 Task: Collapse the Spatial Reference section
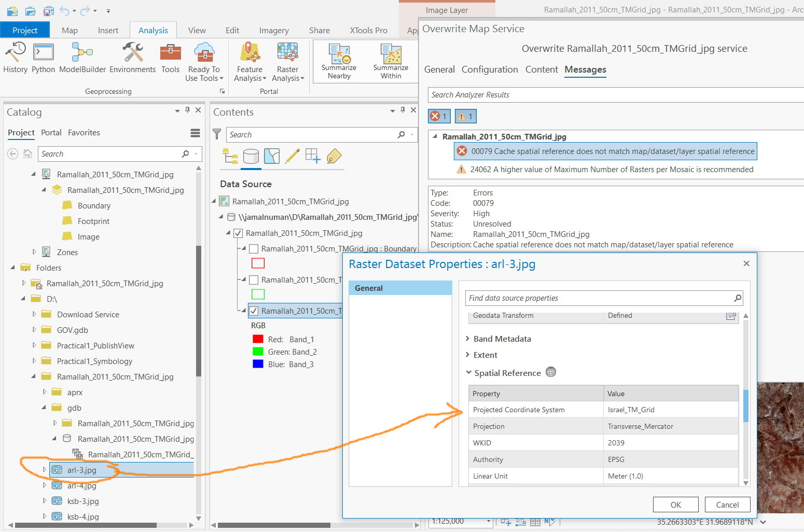(x=468, y=373)
